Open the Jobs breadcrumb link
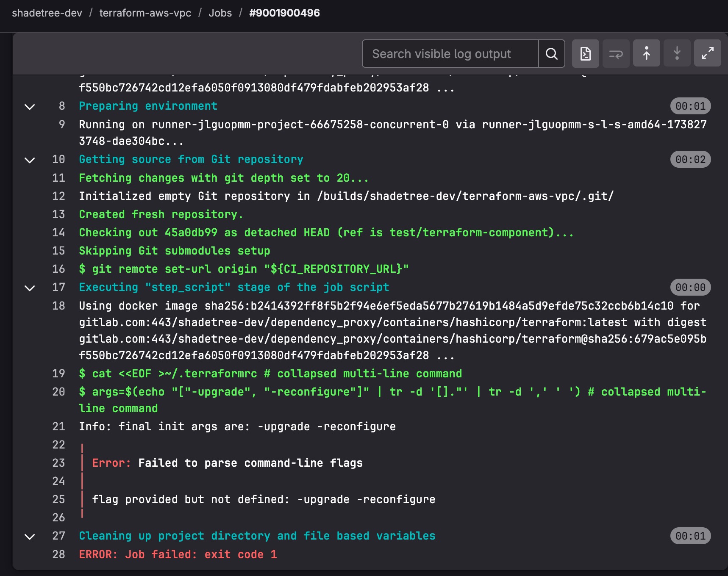Viewport: 728px width, 576px height. pyautogui.click(x=220, y=13)
